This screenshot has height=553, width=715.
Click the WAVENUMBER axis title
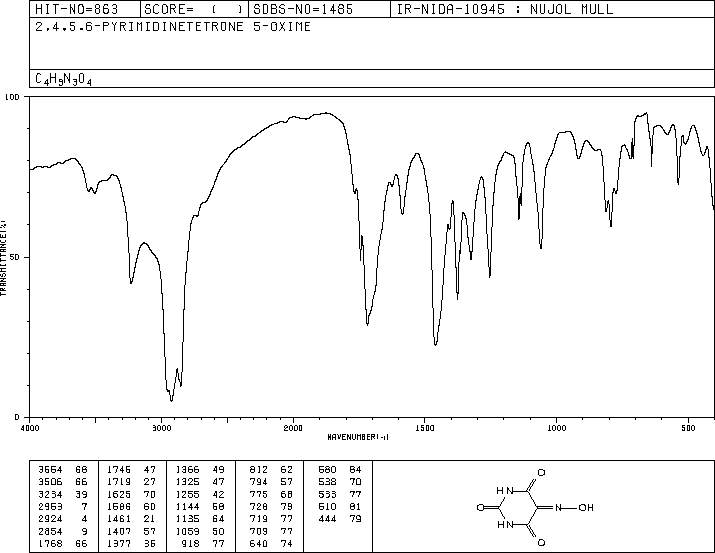pyautogui.click(x=358, y=437)
